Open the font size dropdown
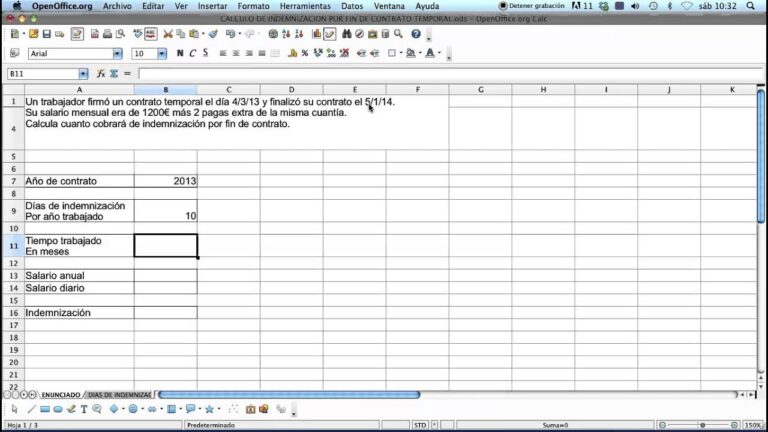This screenshot has height=432, width=768. click(163, 54)
